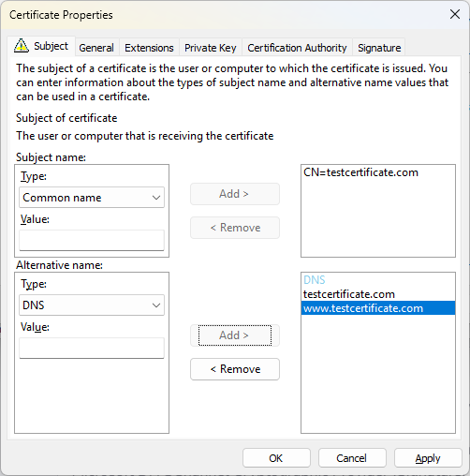Viewport: 470px width, 476px height.
Task: Click the Subject name Add button
Action: tap(235, 194)
